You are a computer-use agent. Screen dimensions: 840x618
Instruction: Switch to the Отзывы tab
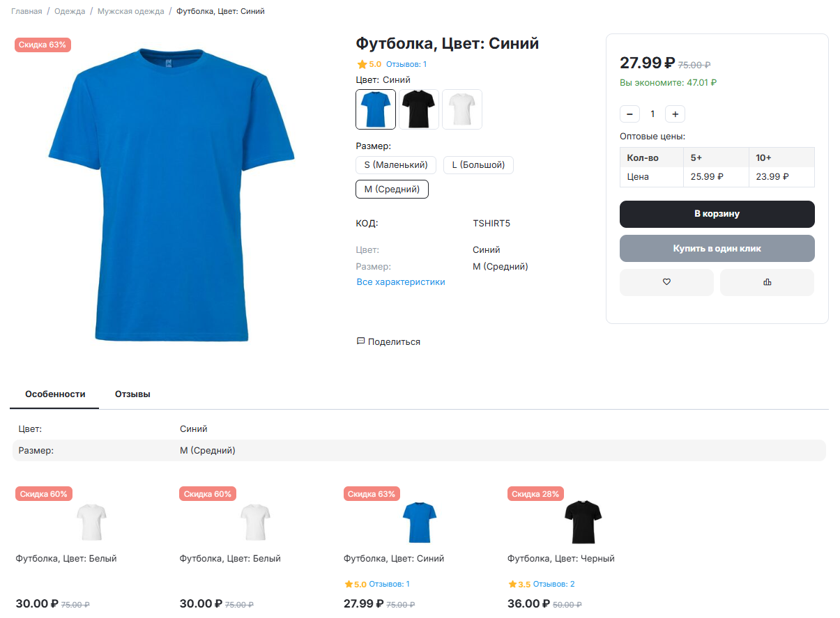(x=132, y=394)
